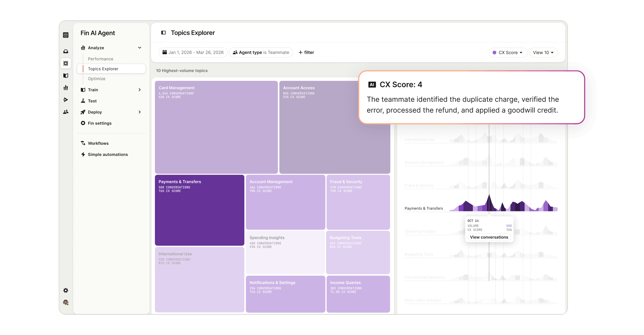
Task: Click your profile avatar
Action: tap(66, 303)
